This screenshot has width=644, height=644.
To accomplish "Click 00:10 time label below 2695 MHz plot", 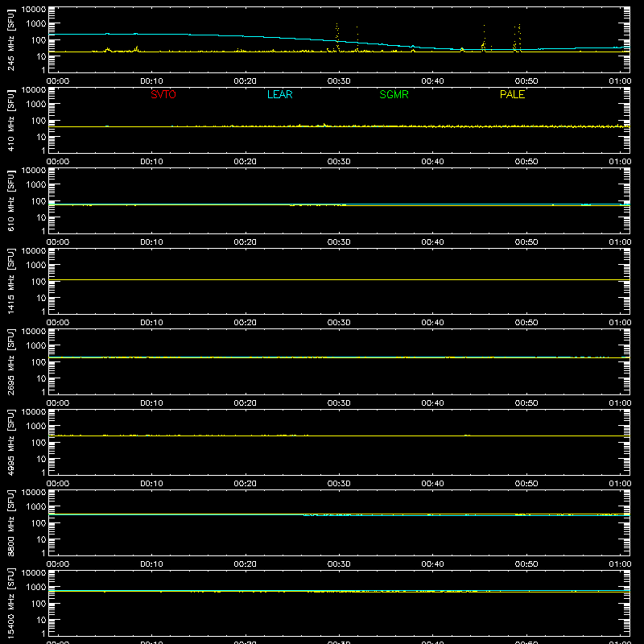I will point(151,403).
